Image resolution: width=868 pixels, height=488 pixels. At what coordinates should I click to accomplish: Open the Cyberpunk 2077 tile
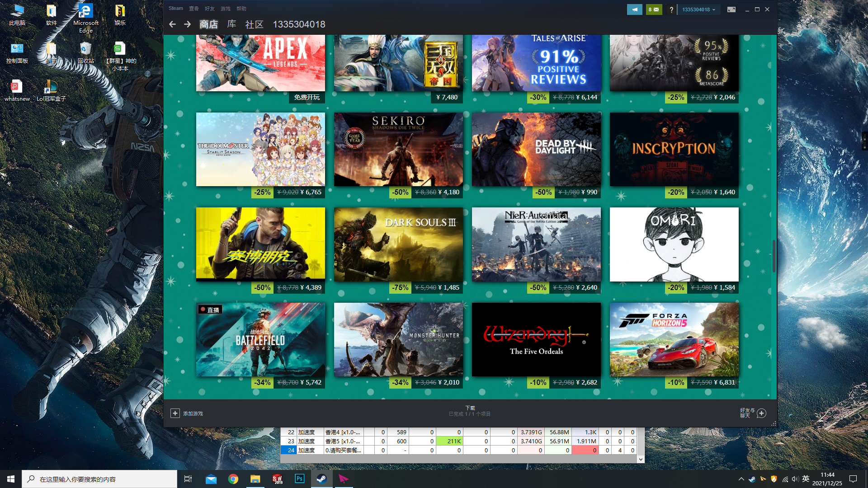(x=260, y=244)
